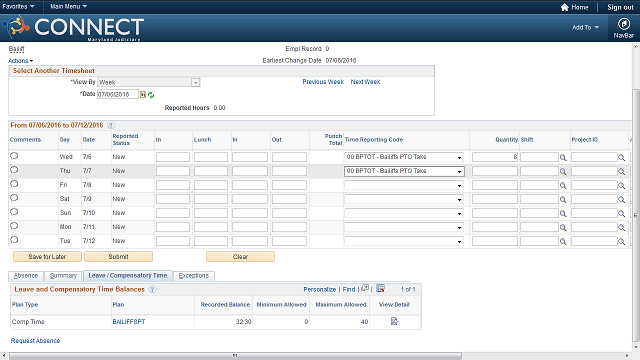Open the View By Week dropdown

(149, 82)
